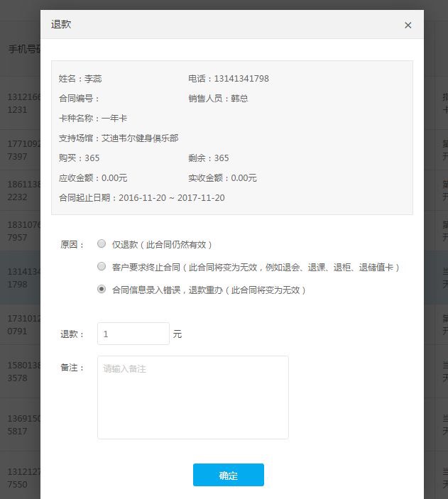Click the 卡种名称：一年卡 text
This screenshot has height=499, width=448.
click(x=93, y=119)
